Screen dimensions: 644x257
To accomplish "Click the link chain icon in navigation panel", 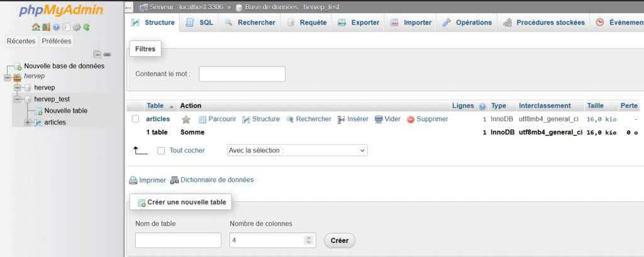I will pos(107,54).
